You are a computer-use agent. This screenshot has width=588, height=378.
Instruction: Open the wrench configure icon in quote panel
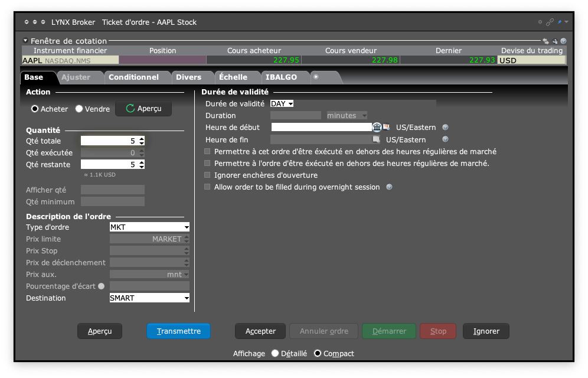click(554, 41)
